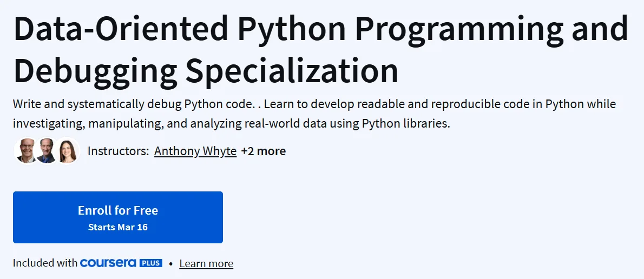Screen dimensions: 644x279
Task: Click the first instructor avatar with glasses
Action: tap(26, 151)
